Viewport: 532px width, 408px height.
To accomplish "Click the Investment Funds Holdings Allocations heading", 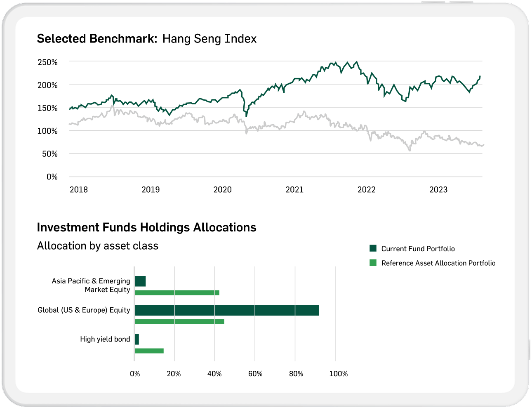I will (146, 227).
